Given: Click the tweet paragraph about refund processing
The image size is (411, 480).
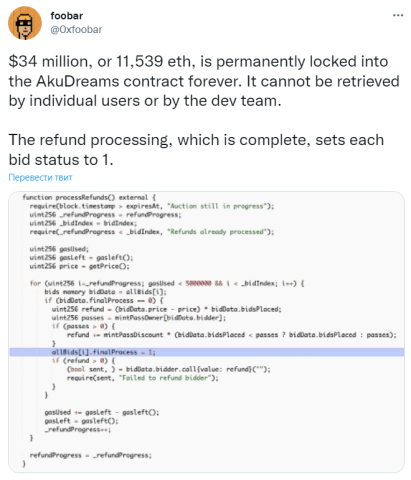Looking at the screenshot, I should [x=196, y=150].
